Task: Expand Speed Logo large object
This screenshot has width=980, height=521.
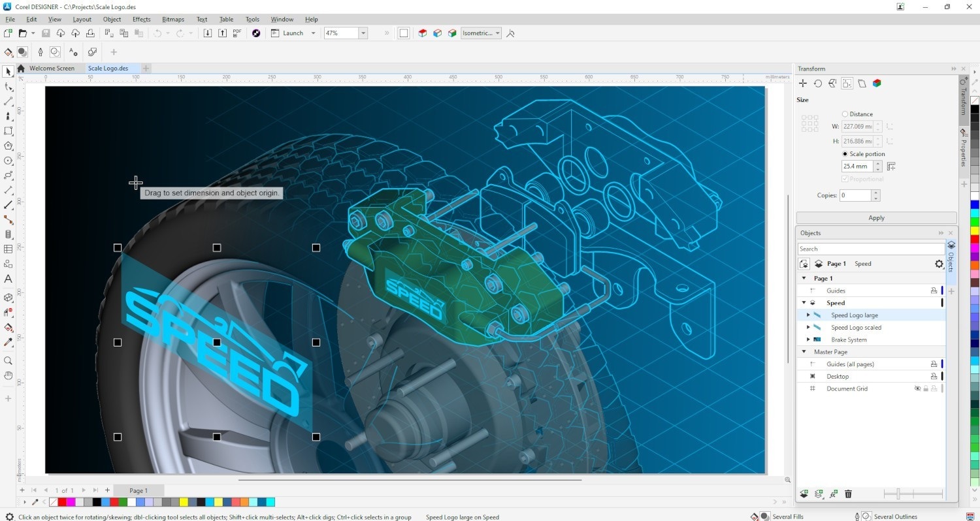Action: click(808, 315)
